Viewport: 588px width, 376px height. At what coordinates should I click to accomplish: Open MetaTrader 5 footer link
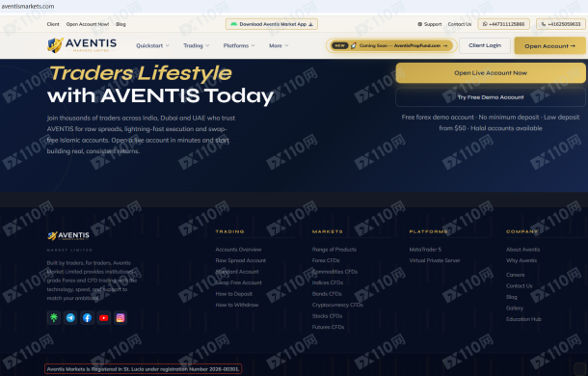point(425,250)
